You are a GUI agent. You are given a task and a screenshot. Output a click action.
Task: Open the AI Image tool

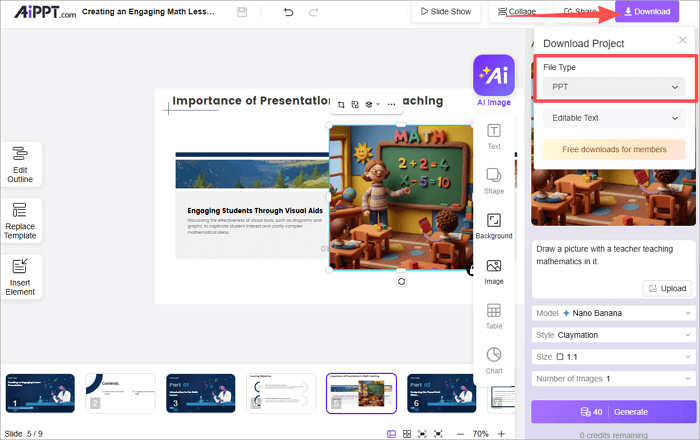click(x=494, y=81)
